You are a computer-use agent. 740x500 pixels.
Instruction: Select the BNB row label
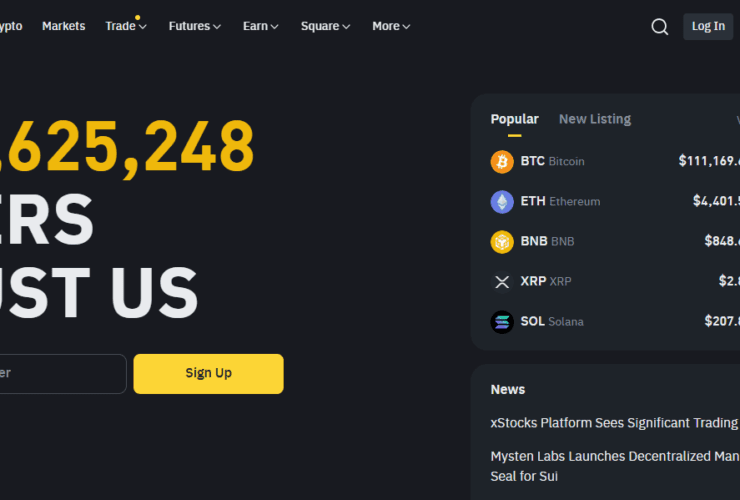pos(547,241)
